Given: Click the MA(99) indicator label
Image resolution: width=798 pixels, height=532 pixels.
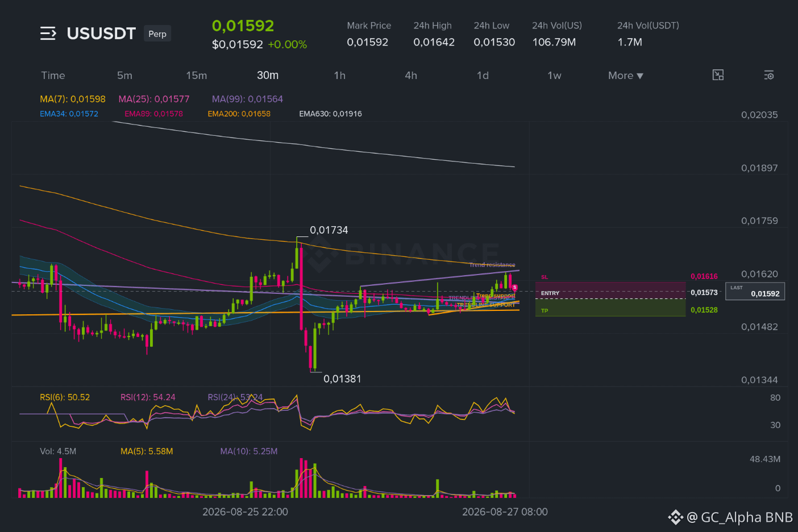Looking at the screenshot, I should click(247, 99).
